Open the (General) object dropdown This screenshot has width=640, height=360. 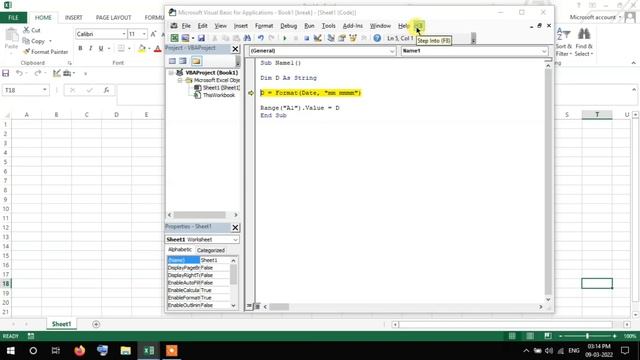[392, 51]
